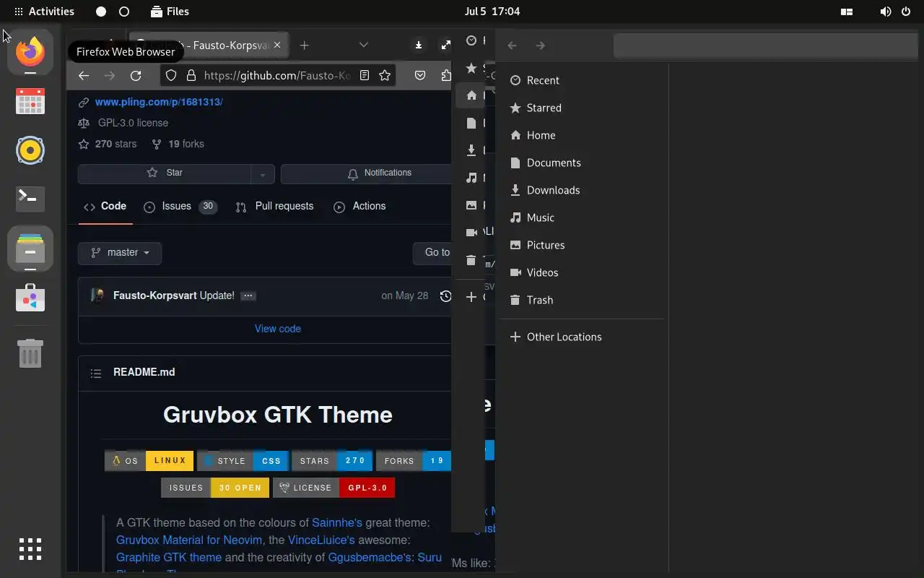Open a new tab with the plus button
Viewport: 924px width, 578px height.
pos(305,45)
